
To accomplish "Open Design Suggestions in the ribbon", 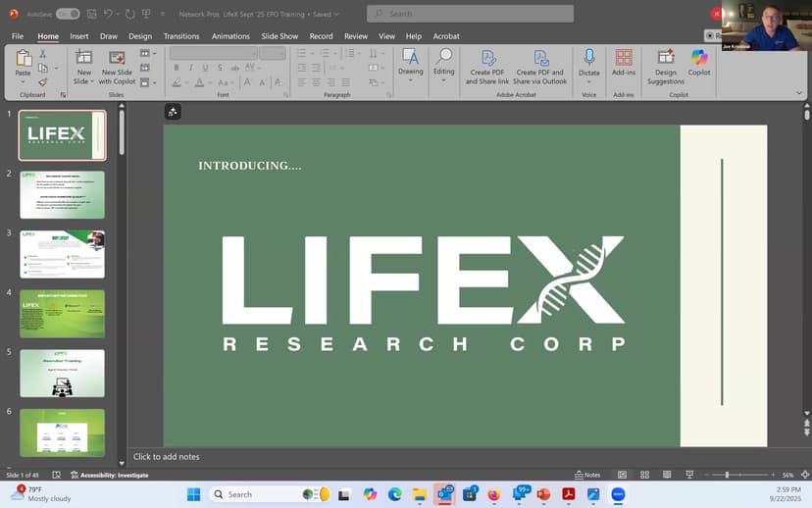I will pyautogui.click(x=666, y=62).
